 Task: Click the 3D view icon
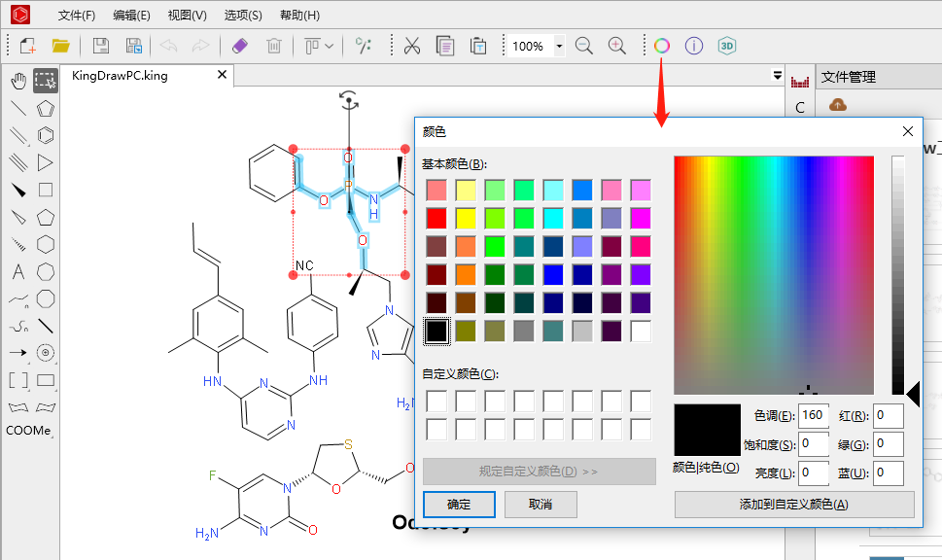pyautogui.click(x=727, y=46)
